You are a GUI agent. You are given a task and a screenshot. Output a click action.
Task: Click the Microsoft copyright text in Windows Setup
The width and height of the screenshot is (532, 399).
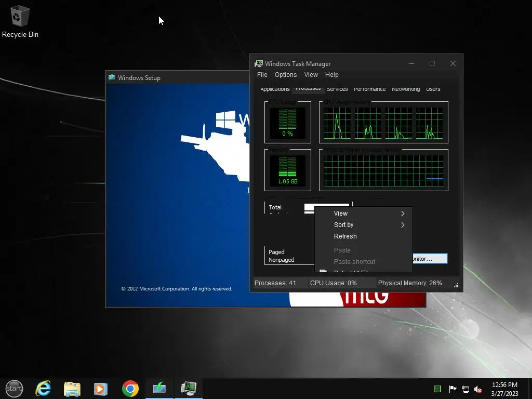[177, 289]
